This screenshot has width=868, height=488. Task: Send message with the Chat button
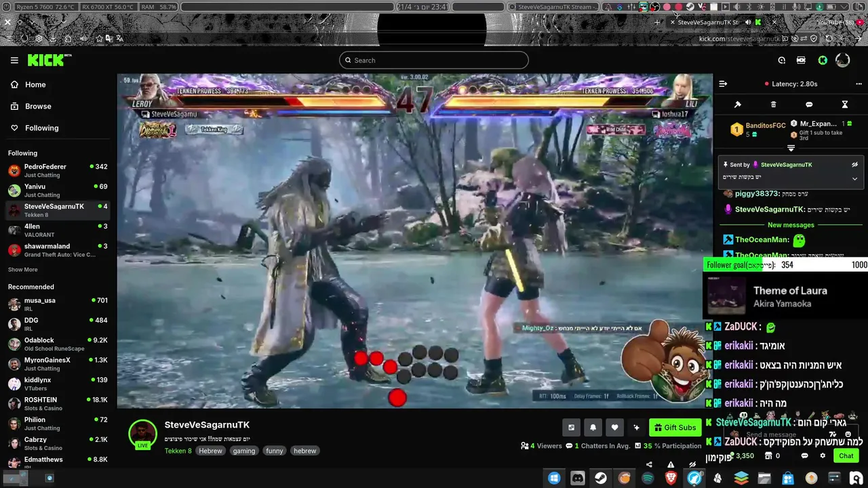pyautogui.click(x=846, y=456)
